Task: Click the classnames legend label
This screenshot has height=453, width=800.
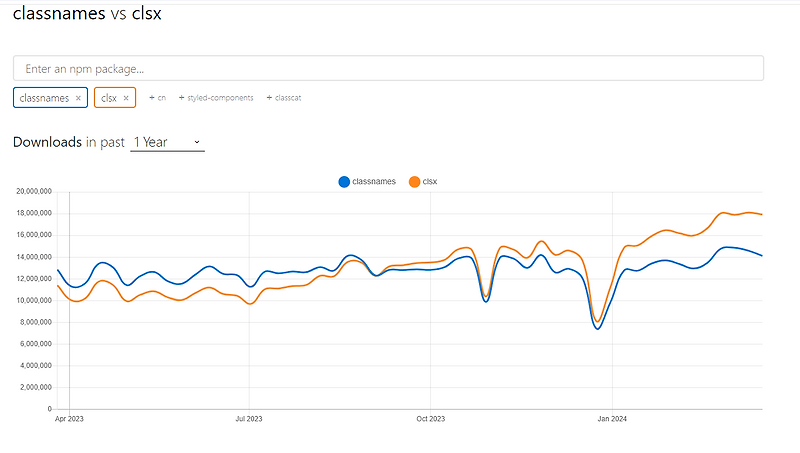Action: click(374, 181)
